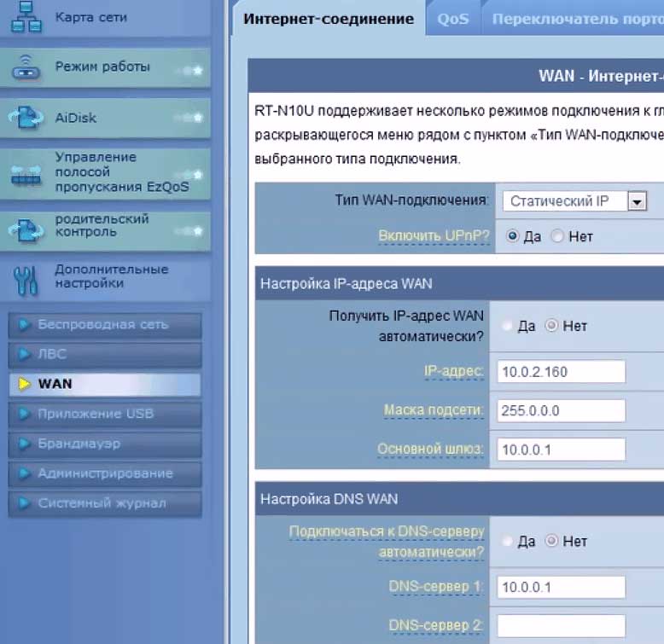This screenshot has width=664, height=644.
Task: Select Нет for automatic DNS server connection
Action: click(x=551, y=541)
